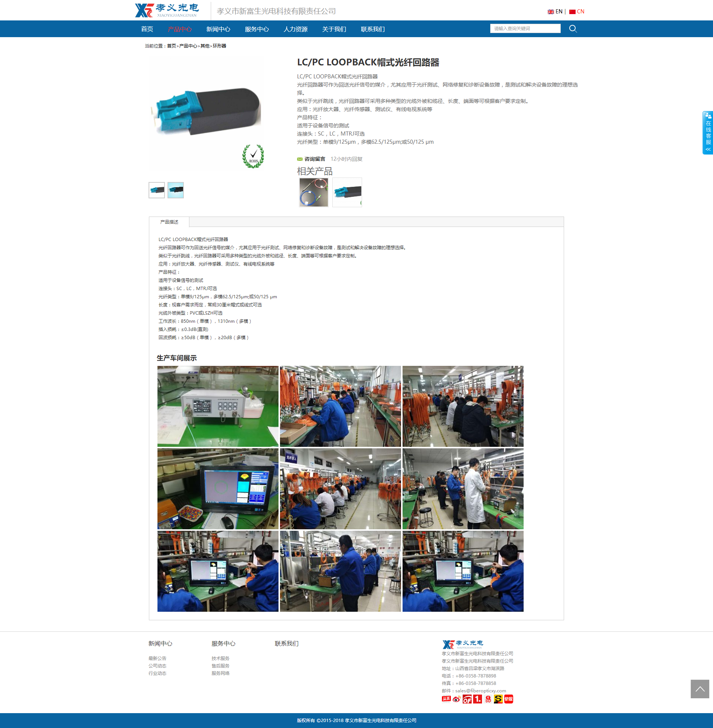Switch language to CN

pyautogui.click(x=576, y=12)
